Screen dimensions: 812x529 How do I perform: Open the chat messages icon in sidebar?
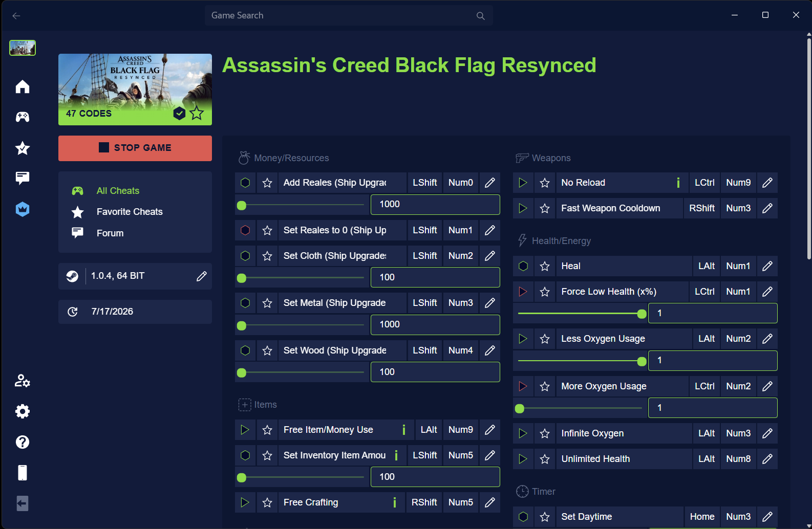pyautogui.click(x=23, y=178)
